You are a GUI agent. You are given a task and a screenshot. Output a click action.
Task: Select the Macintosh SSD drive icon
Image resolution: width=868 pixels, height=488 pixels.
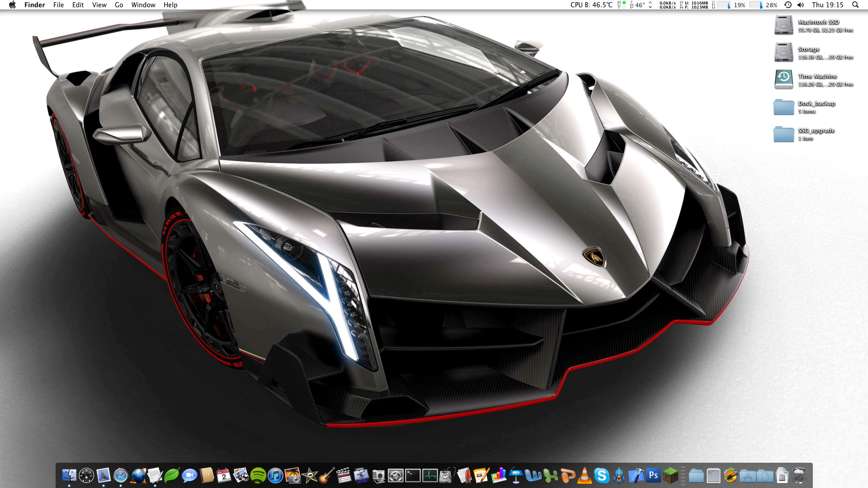(783, 25)
